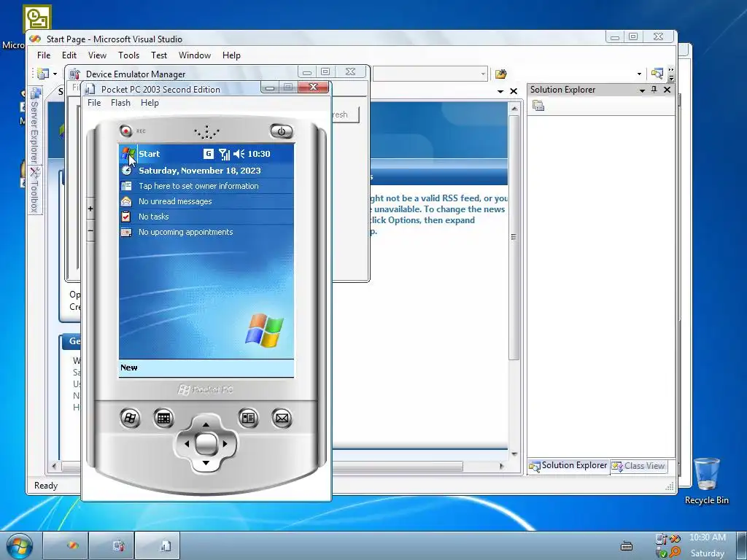Click the Solution Explorer properties toolbar icon
The height and width of the screenshot is (560, 747).
coord(538,106)
